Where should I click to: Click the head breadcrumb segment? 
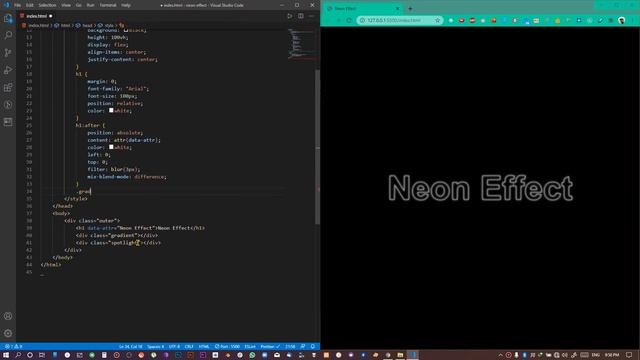(84, 25)
